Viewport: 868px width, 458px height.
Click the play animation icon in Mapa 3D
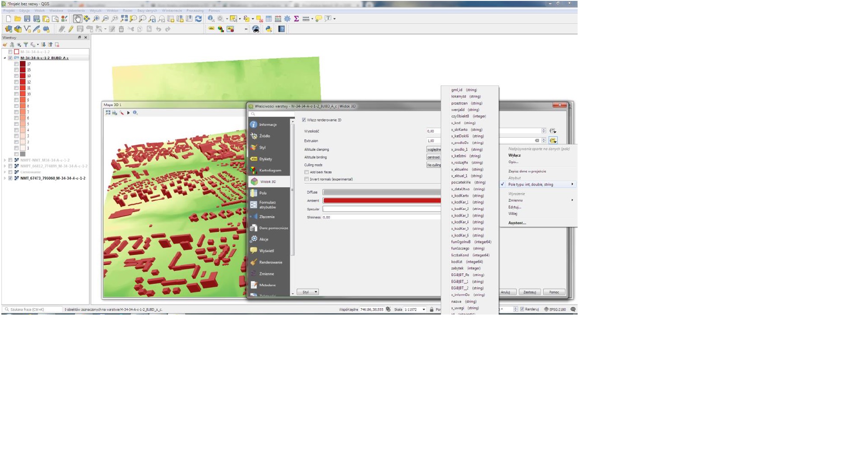tap(128, 113)
